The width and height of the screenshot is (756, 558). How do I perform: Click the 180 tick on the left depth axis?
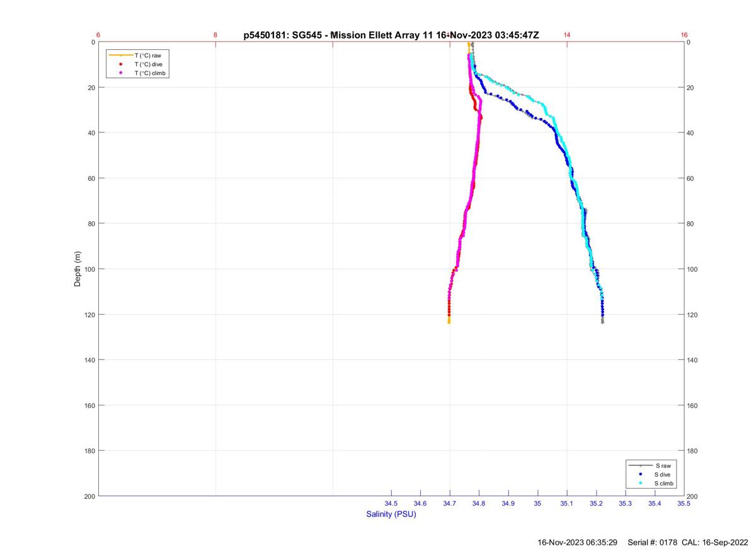(89, 451)
